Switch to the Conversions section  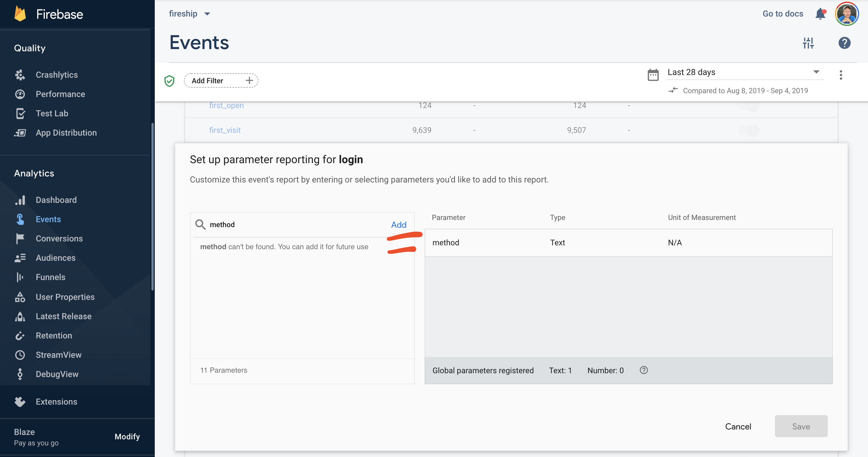(59, 238)
